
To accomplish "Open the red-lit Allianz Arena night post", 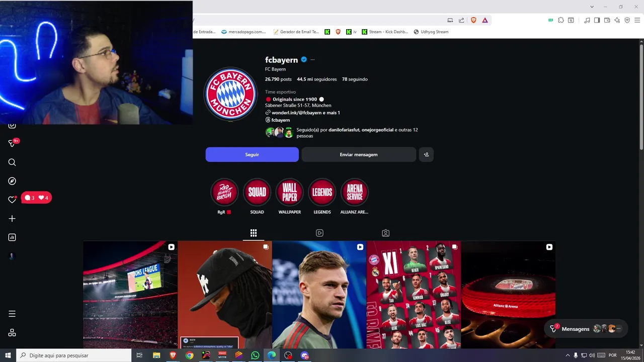I will pos(508,295).
